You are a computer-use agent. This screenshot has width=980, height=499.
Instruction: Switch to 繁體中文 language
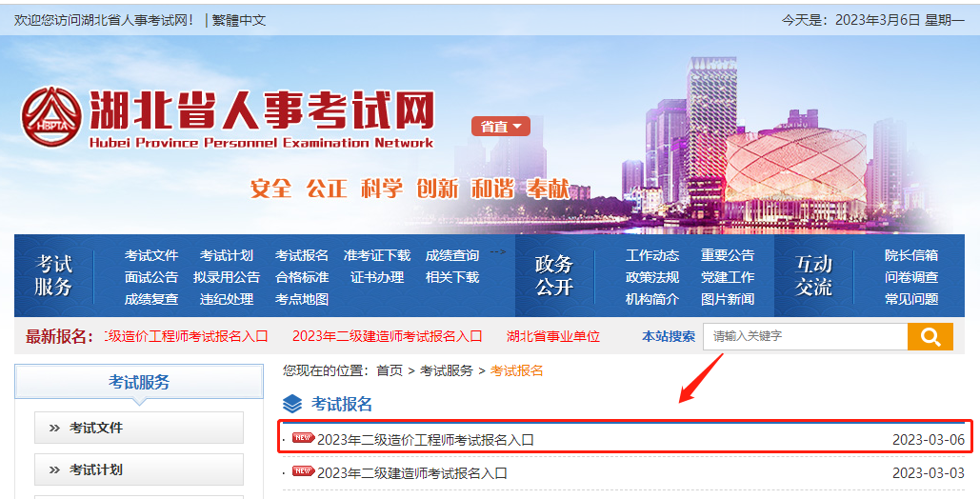point(239,19)
